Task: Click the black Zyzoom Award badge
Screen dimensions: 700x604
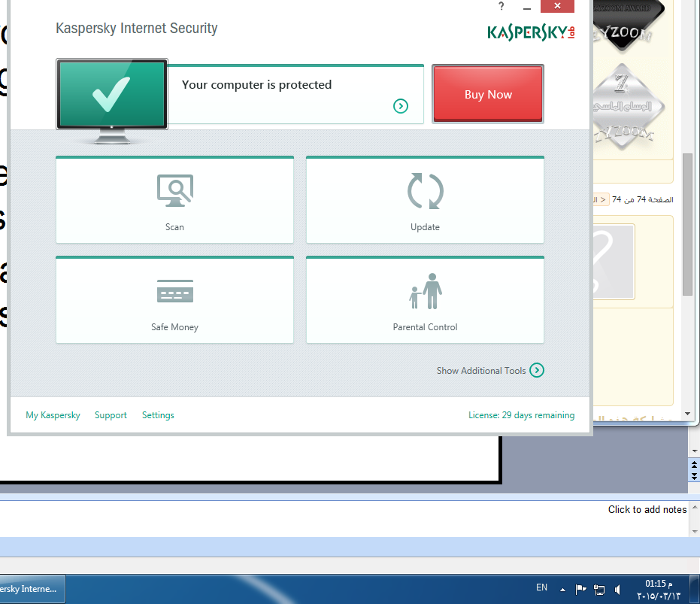Action: [629, 27]
